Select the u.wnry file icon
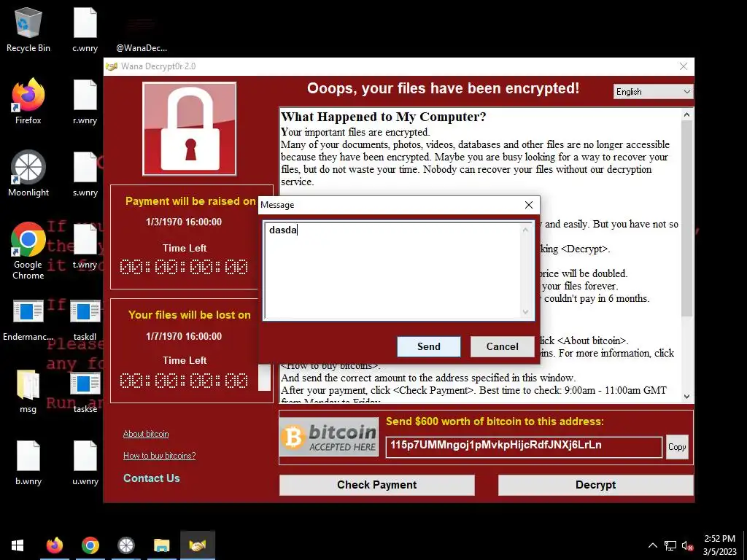 point(85,463)
